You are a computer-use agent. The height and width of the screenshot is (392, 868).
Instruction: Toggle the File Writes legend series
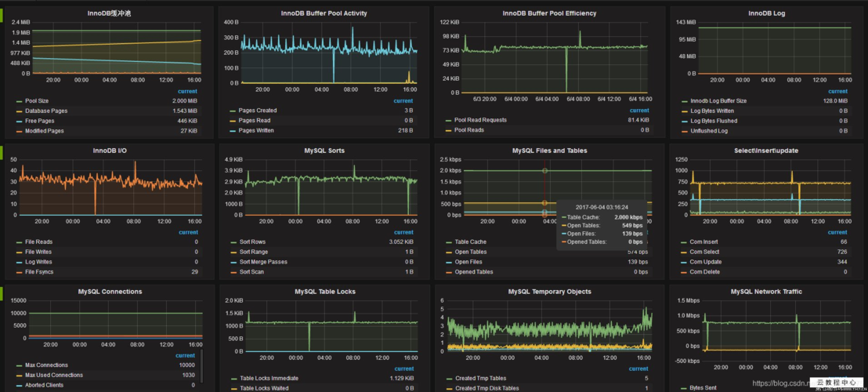point(38,252)
